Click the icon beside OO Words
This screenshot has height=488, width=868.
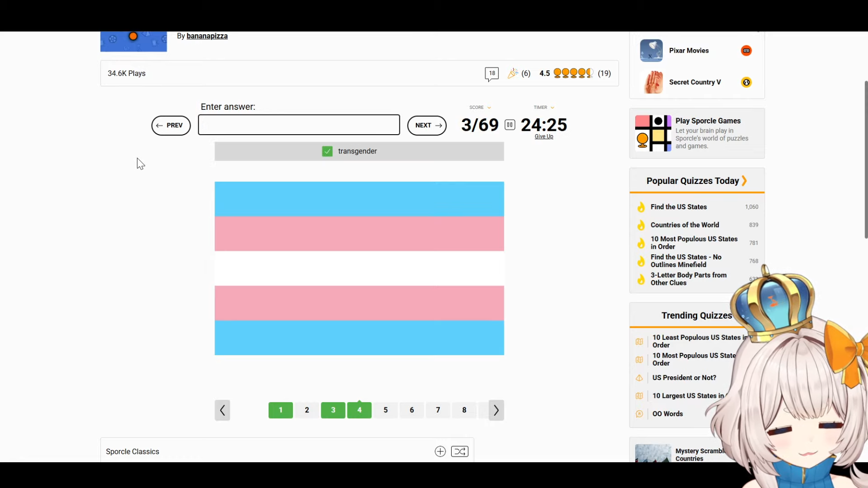pyautogui.click(x=639, y=414)
